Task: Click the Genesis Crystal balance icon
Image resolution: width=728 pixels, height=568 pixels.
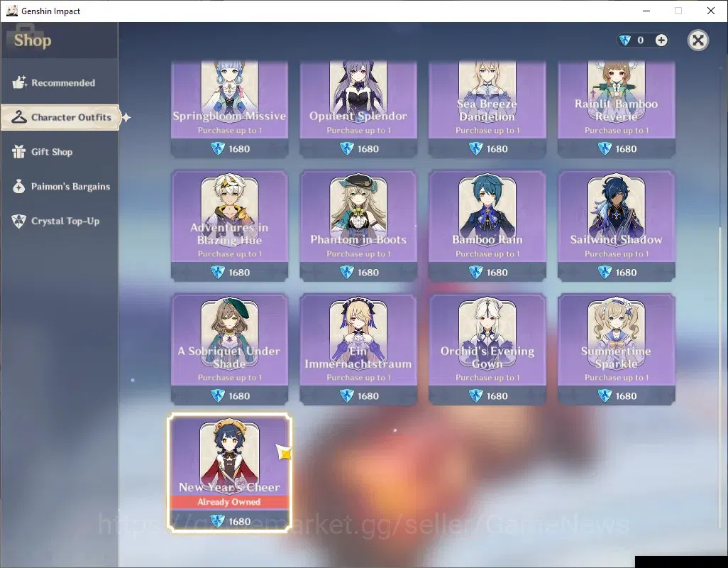Action: point(625,40)
